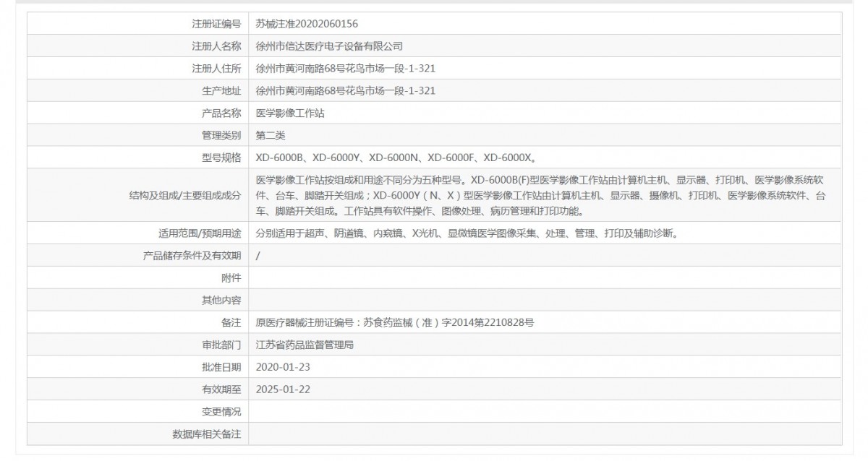Select the address value in 生产地址 row
The height and width of the screenshot is (461, 868).
(x=346, y=91)
